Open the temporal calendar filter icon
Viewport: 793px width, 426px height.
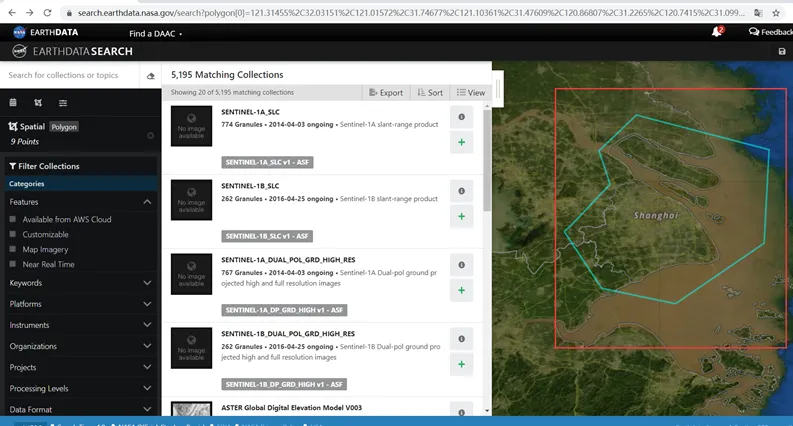pos(13,103)
